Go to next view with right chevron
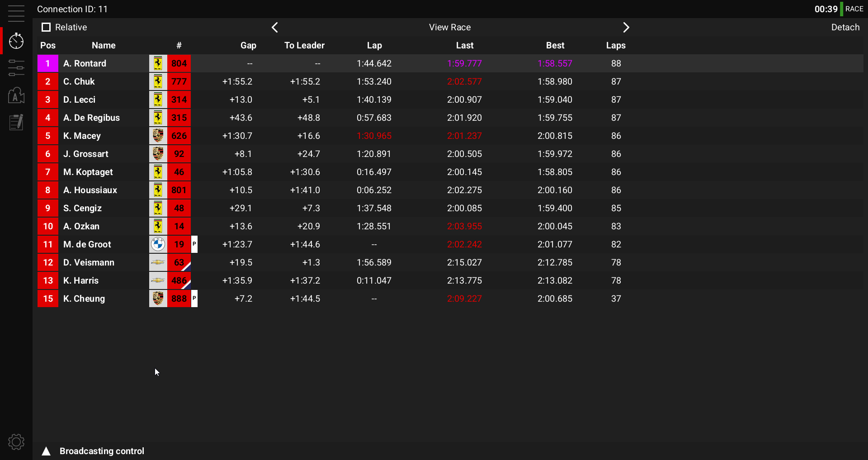This screenshot has width=868, height=460. [626, 27]
